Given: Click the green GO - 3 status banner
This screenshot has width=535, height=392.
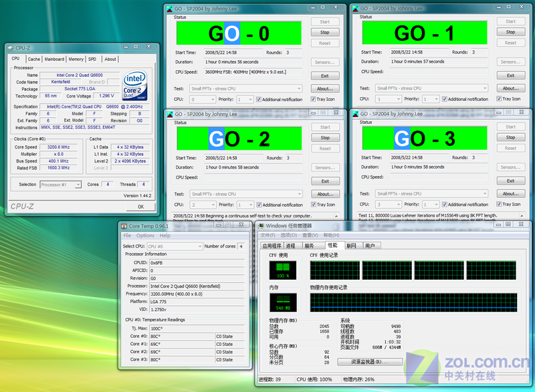Looking at the screenshot, I should point(425,138).
